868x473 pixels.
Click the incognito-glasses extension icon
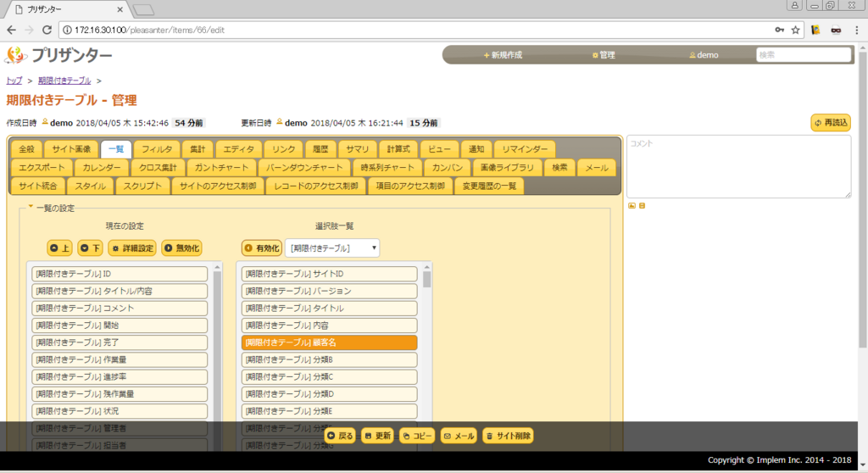[x=836, y=30]
